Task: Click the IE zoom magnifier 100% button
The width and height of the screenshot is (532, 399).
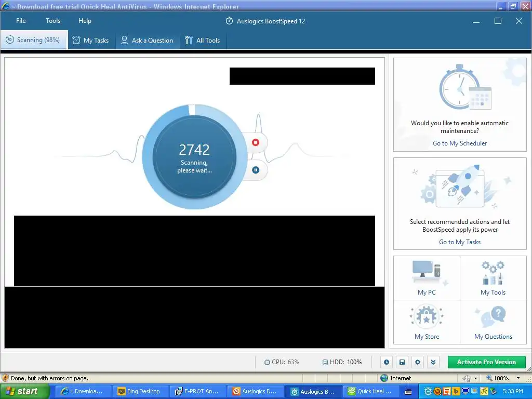Action: coord(497,378)
